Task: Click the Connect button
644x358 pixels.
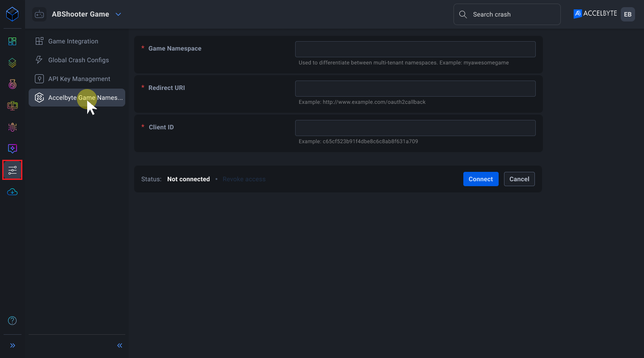Action: (481, 179)
